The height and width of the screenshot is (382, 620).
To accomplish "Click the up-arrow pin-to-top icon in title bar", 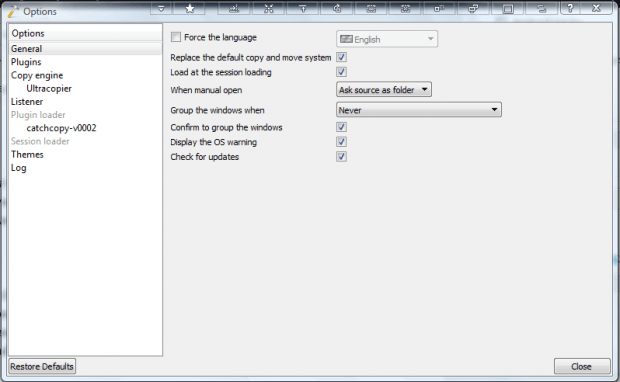I will [x=303, y=8].
